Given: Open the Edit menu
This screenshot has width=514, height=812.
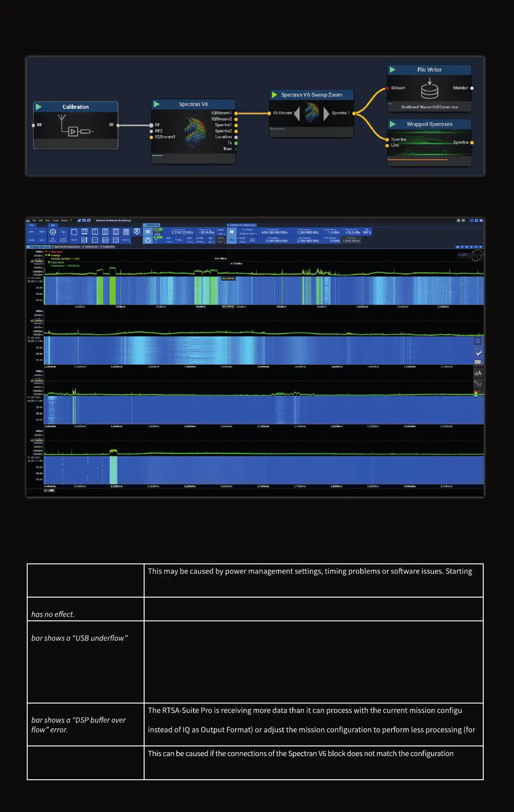Looking at the screenshot, I should (x=41, y=220).
